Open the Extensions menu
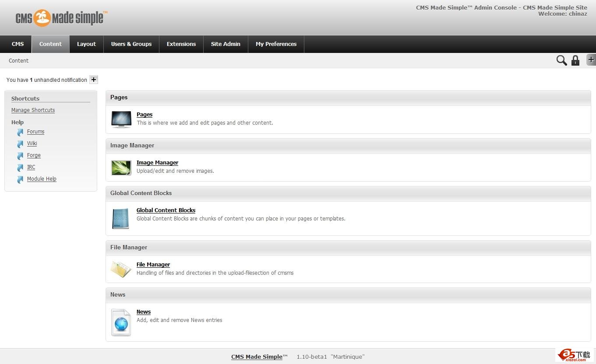The image size is (596, 364). 181,44
